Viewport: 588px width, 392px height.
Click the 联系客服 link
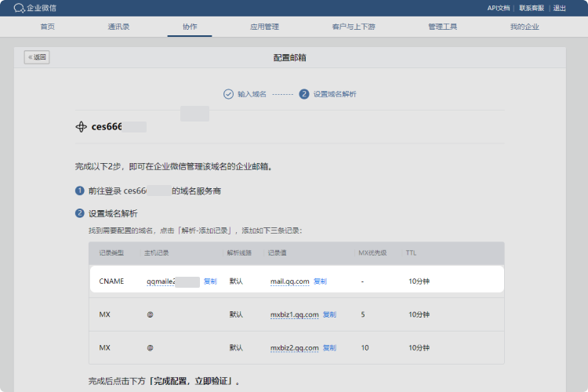point(532,8)
